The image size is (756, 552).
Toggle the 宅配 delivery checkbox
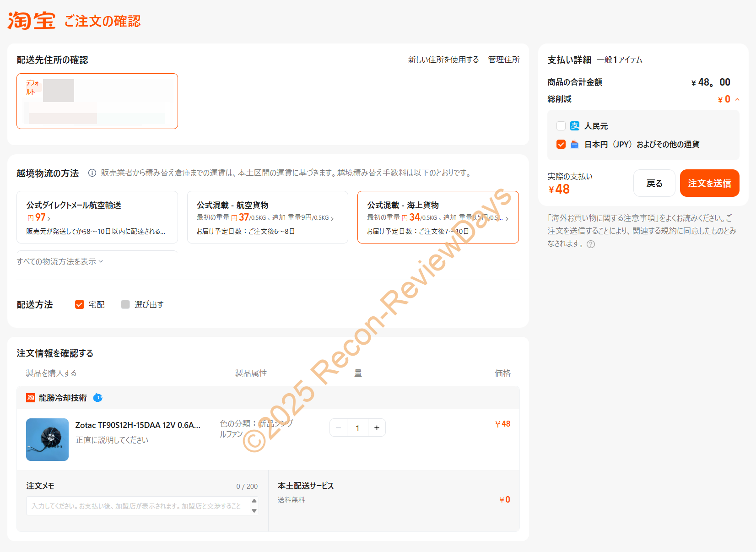pyautogui.click(x=80, y=304)
